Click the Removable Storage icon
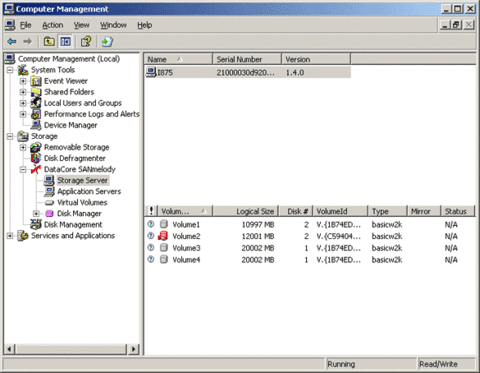 pyautogui.click(x=36, y=147)
